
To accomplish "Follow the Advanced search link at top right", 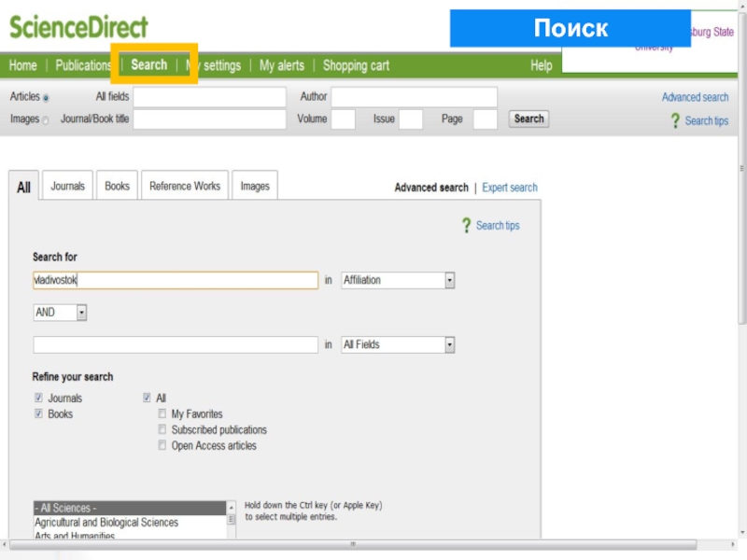I will 695,97.
